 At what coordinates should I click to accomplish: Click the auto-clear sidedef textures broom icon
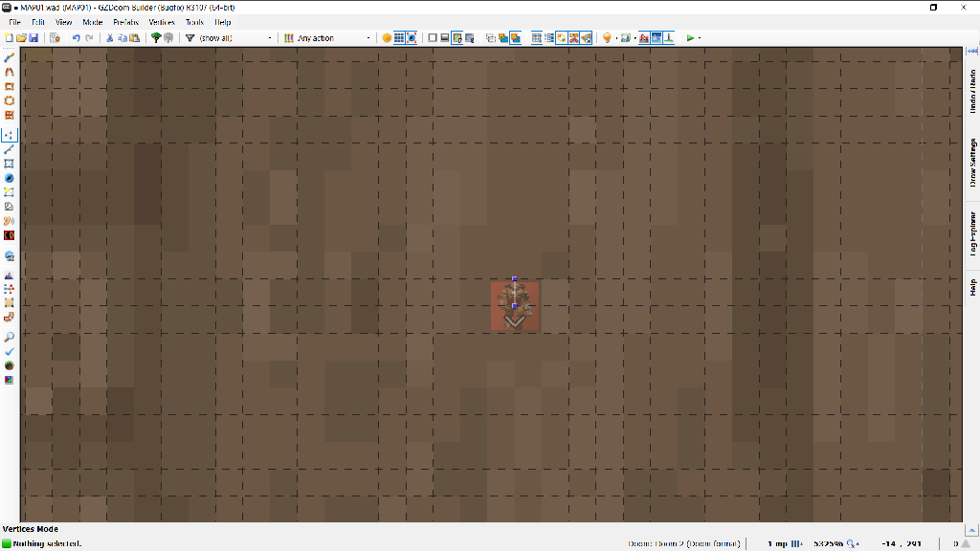(x=587, y=38)
